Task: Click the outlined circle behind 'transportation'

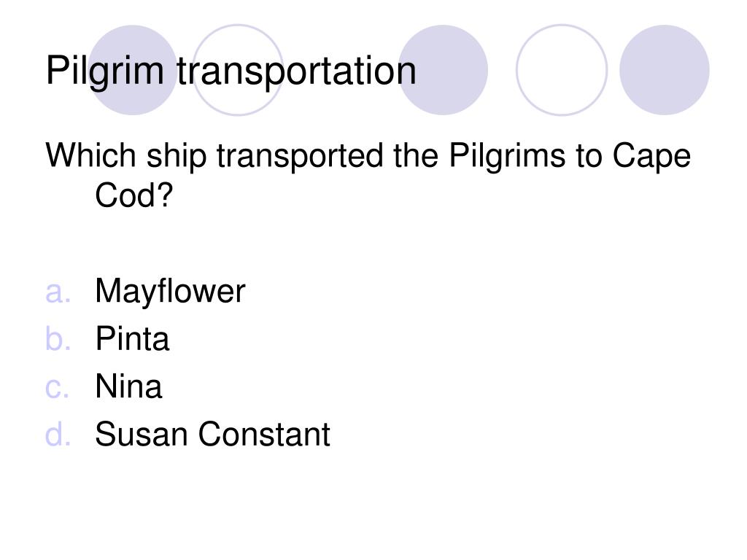Action: click(x=238, y=70)
